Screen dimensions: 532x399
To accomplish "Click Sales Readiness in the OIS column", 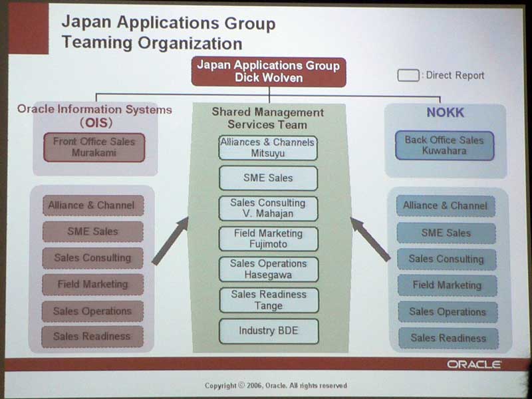I will coord(92,336).
